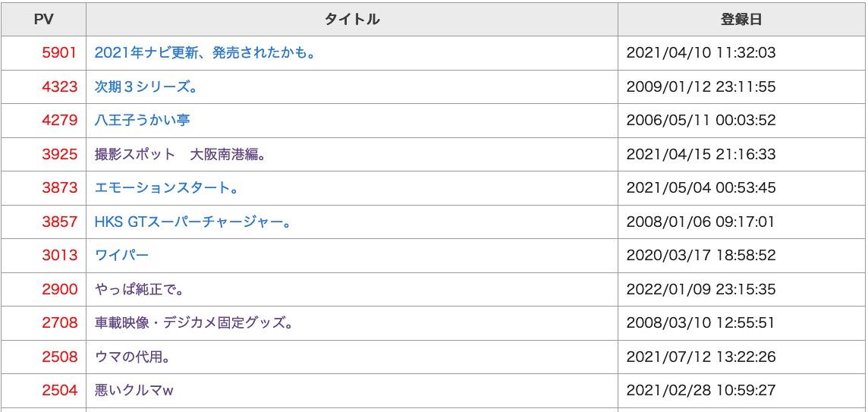The image size is (868, 412).
Task: Open 撮影スポット 大阪南港編。 article
Action: (181, 154)
